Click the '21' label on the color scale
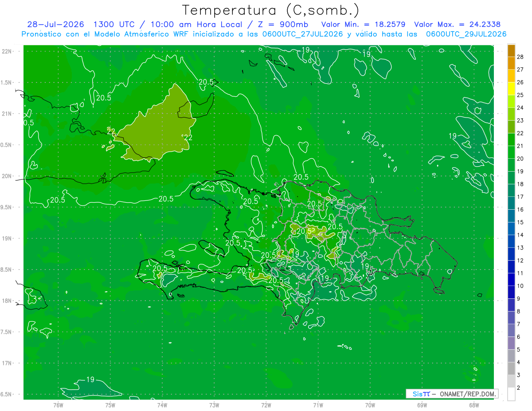 (x=521, y=146)
